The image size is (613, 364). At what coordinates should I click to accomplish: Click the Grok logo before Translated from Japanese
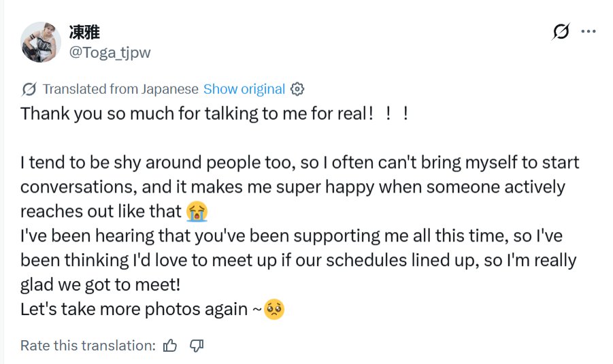[29, 90]
